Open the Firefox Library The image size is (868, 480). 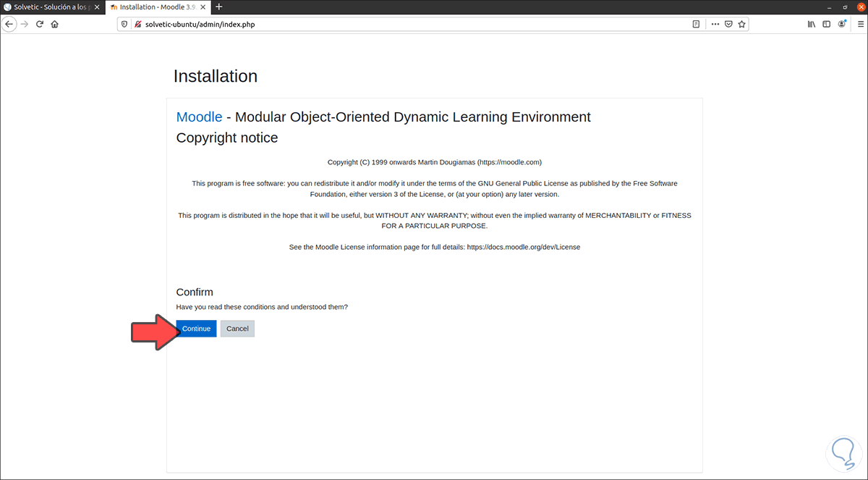tap(812, 24)
